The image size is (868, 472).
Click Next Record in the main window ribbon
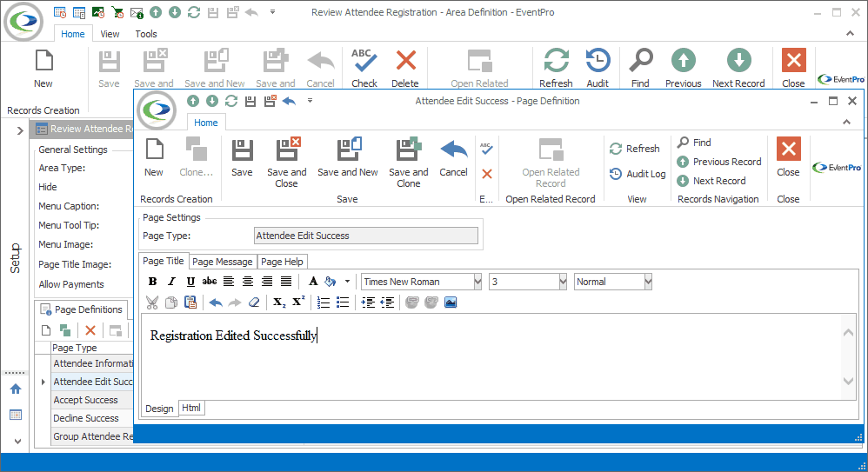738,68
